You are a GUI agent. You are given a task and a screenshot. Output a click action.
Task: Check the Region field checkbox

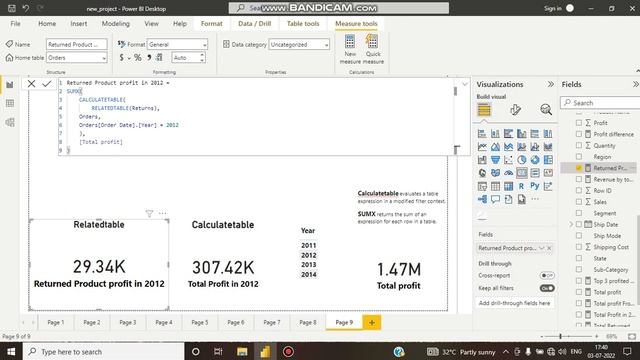pos(579,156)
